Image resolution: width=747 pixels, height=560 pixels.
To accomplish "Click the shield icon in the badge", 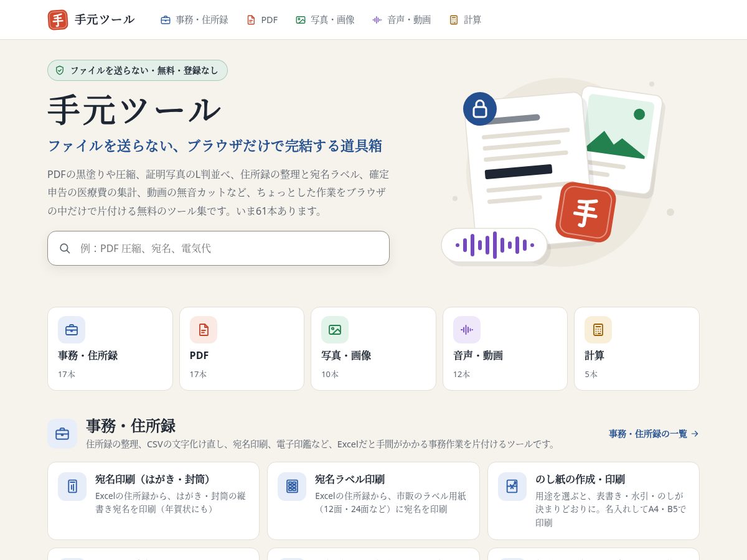I will click(60, 70).
